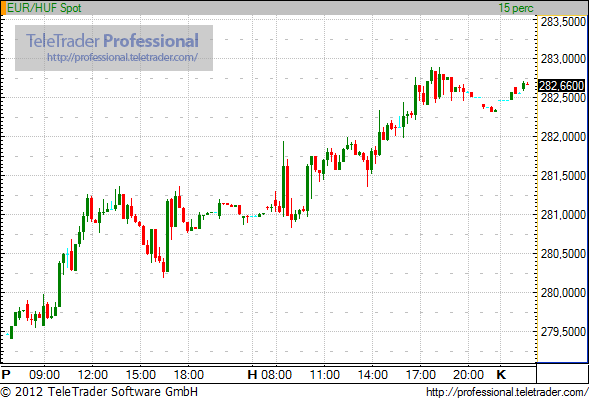Click the 283,0000 price axis label
Image resolution: width=589 pixels, height=401 pixels.
tap(563, 59)
